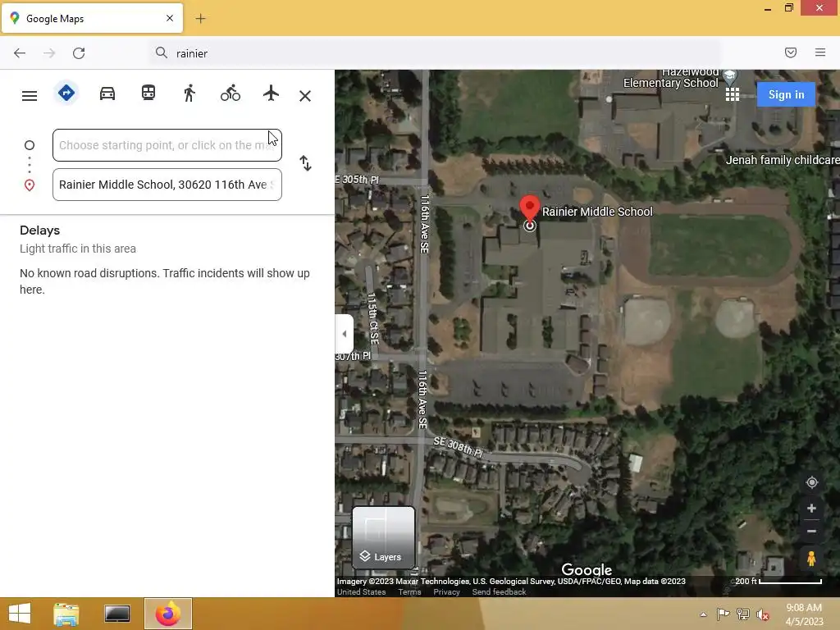
Task: Open the Layers map type switcher
Action: click(x=384, y=537)
